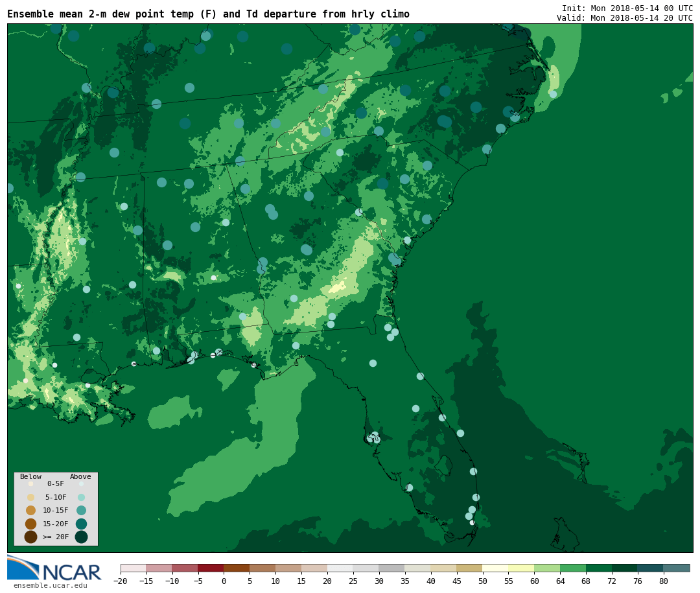The image size is (700, 593).
Task: Click the Below 15-20F brown dot in legend
Action: [31, 524]
